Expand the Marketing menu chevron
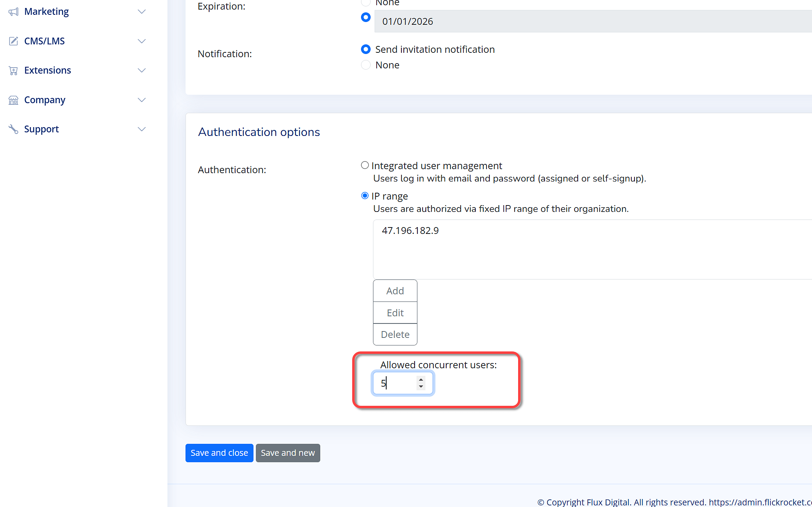This screenshot has width=812, height=507. click(x=142, y=12)
